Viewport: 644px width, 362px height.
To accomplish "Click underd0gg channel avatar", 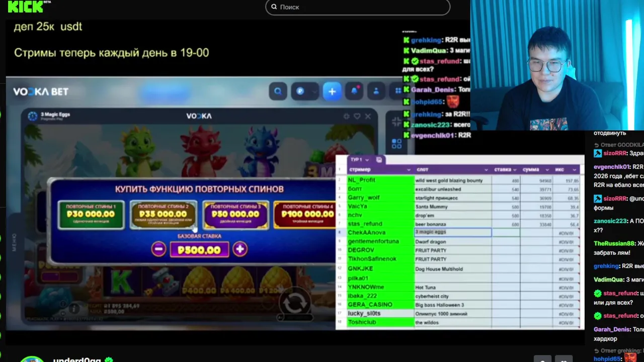I will coord(32,359).
